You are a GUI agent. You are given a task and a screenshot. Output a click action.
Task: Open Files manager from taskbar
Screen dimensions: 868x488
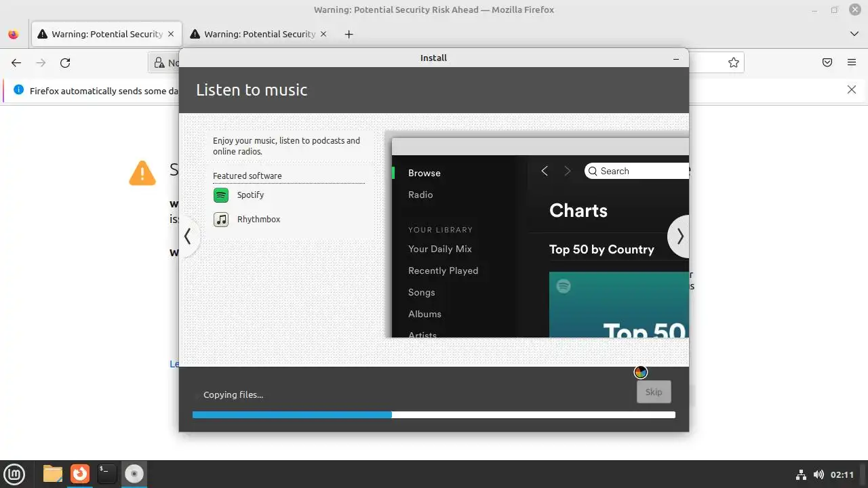(x=52, y=474)
